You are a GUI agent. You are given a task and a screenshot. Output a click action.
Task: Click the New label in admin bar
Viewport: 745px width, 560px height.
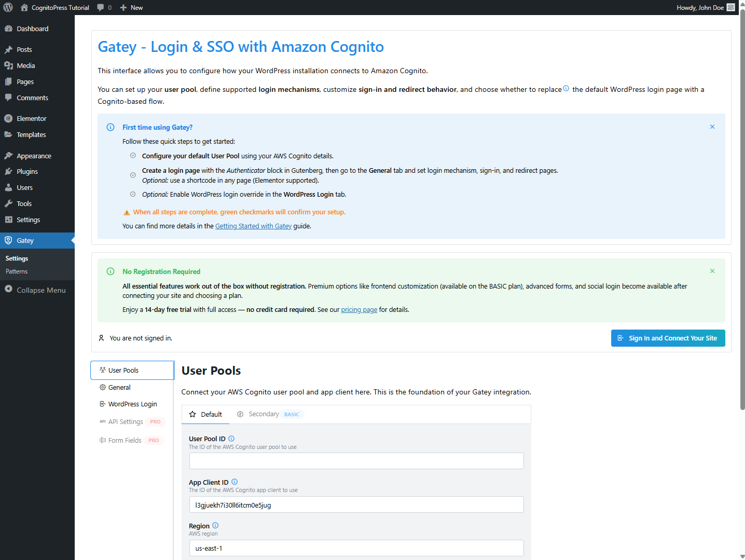136,7
